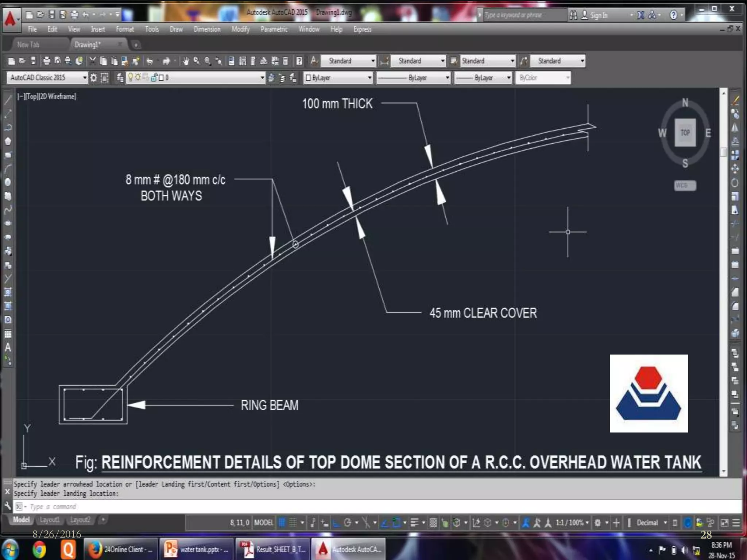
Task: Toggle the MODEL space button
Action: pos(263,523)
